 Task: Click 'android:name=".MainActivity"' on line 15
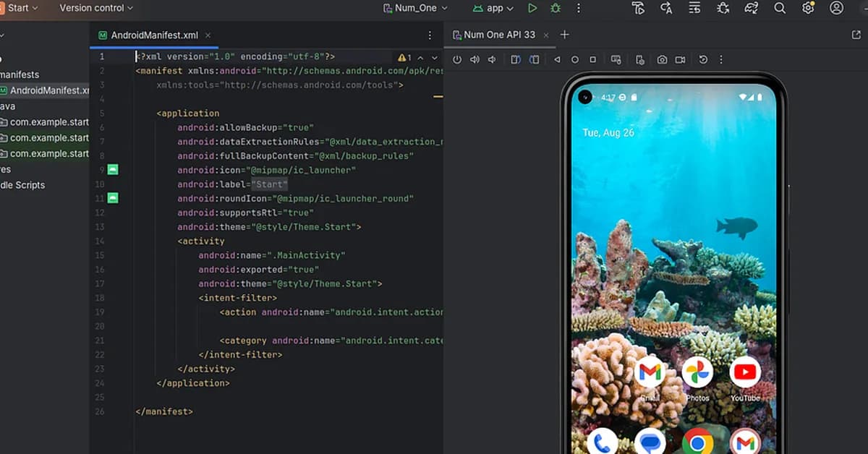click(272, 254)
